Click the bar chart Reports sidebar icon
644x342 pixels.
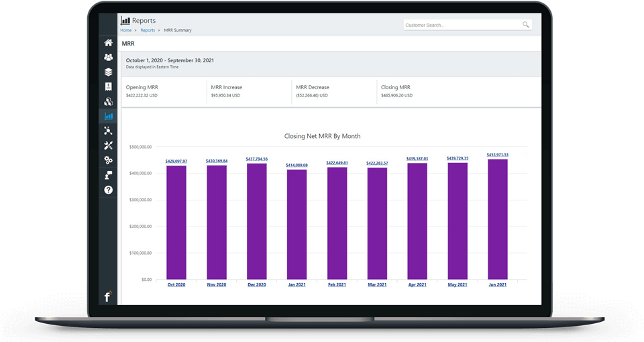(x=108, y=116)
